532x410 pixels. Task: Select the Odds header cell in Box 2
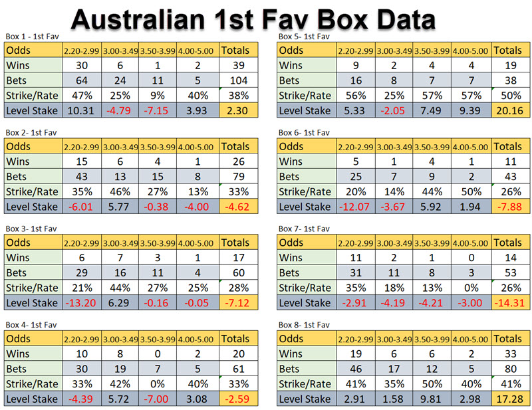coord(32,146)
